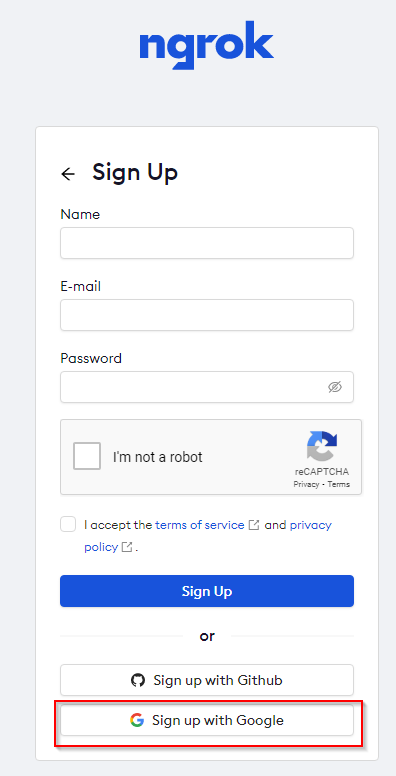396x776 pixels.
Task: Tick the accept terms checkbox
Action: click(x=68, y=524)
